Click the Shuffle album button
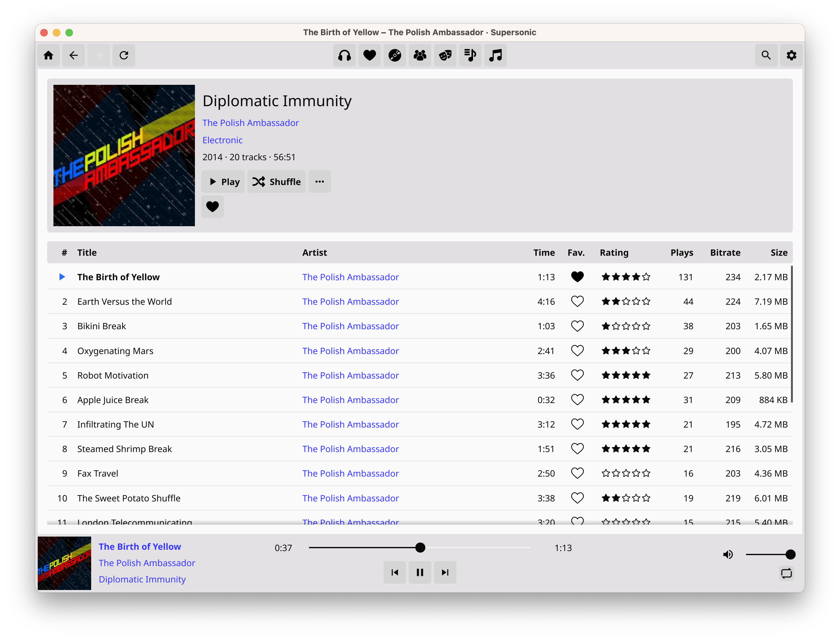Viewport: 840px width, 639px height. 276,182
